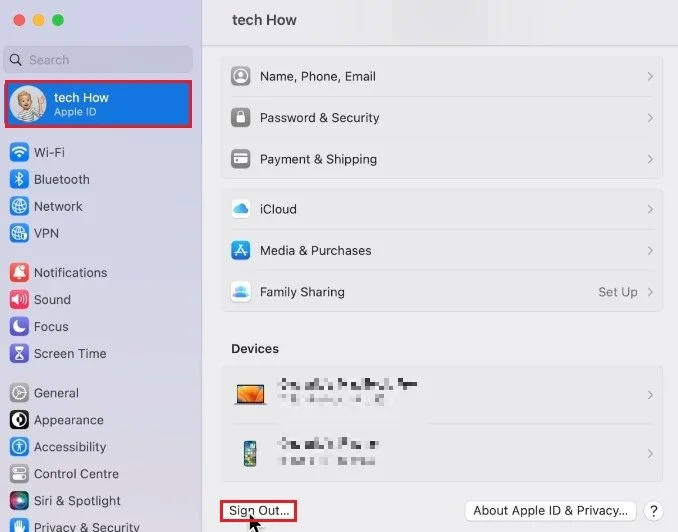Select the MacBook device thumbnail

coord(250,394)
